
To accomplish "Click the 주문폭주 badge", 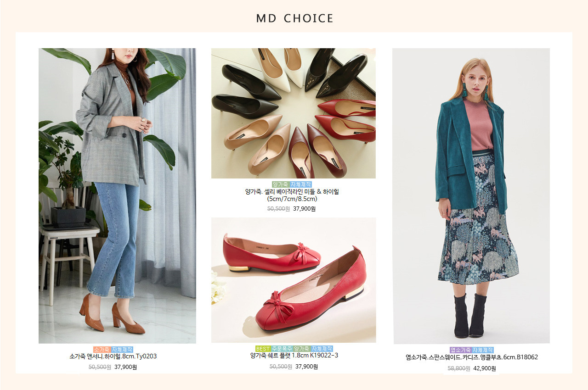I will pos(282,349).
